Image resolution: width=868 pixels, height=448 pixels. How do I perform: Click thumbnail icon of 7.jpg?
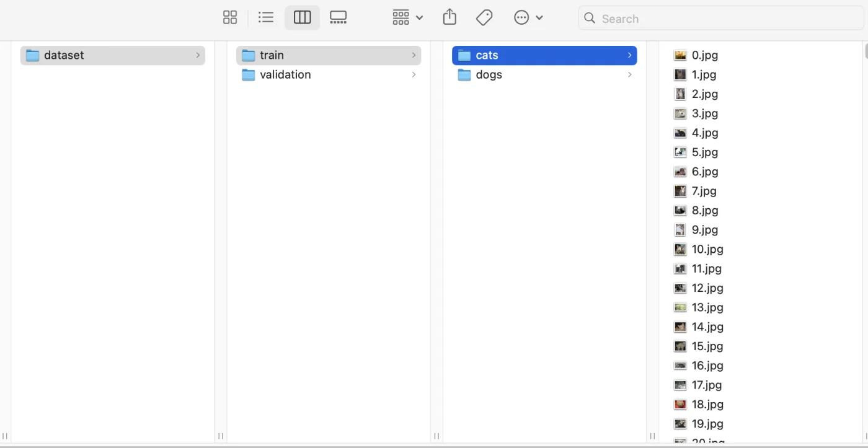[680, 191]
